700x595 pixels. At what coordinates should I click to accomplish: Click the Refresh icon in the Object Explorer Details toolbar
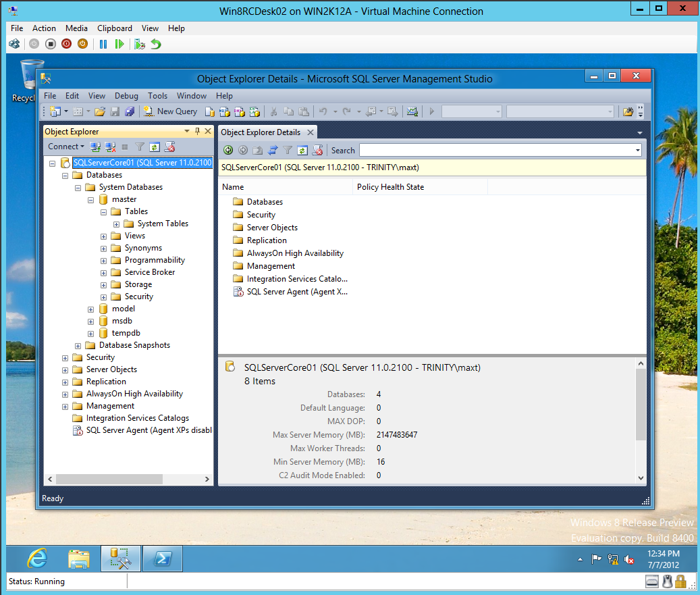(x=302, y=150)
